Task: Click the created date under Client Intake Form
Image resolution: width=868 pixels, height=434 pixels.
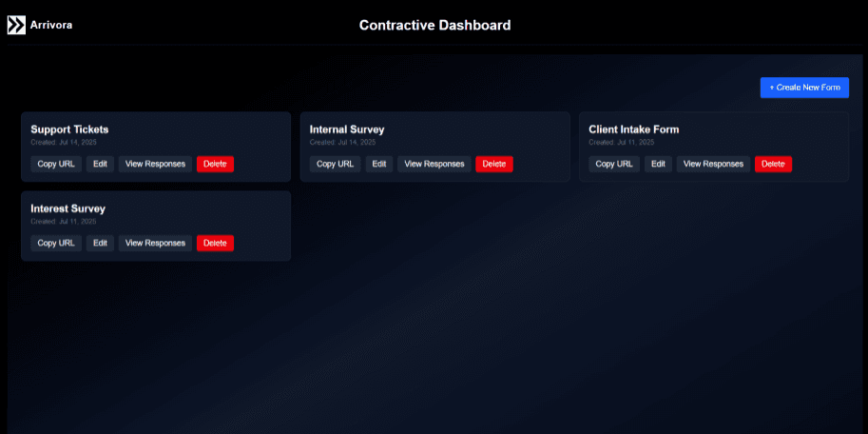Action: click(x=622, y=143)
